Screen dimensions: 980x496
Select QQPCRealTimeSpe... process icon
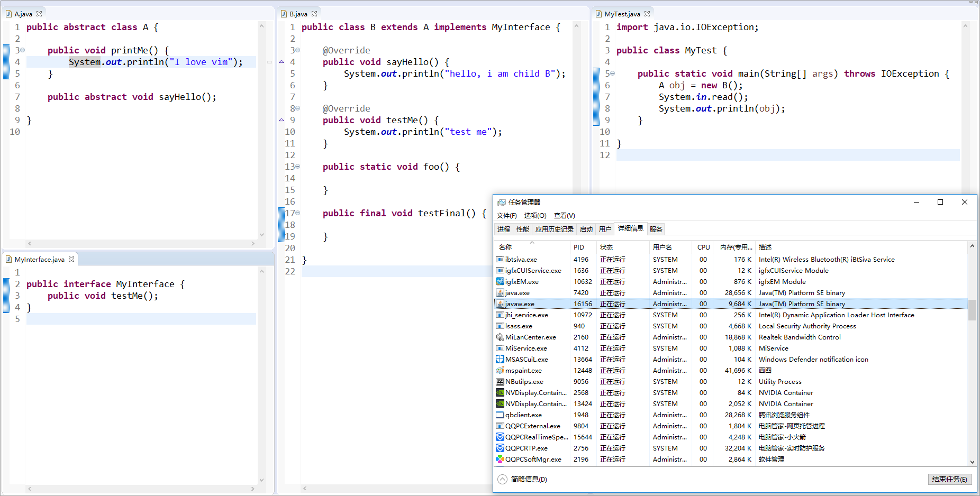tap(500, 437)
